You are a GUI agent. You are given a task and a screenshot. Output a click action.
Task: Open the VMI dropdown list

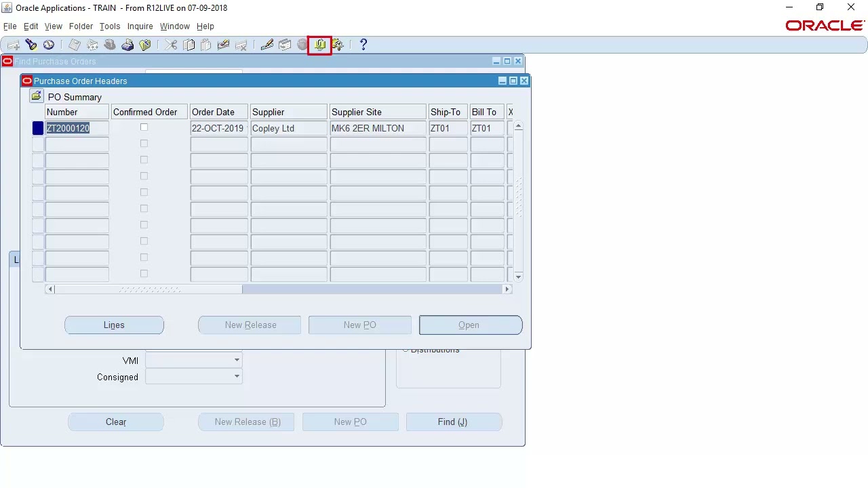tap(237, 360)
